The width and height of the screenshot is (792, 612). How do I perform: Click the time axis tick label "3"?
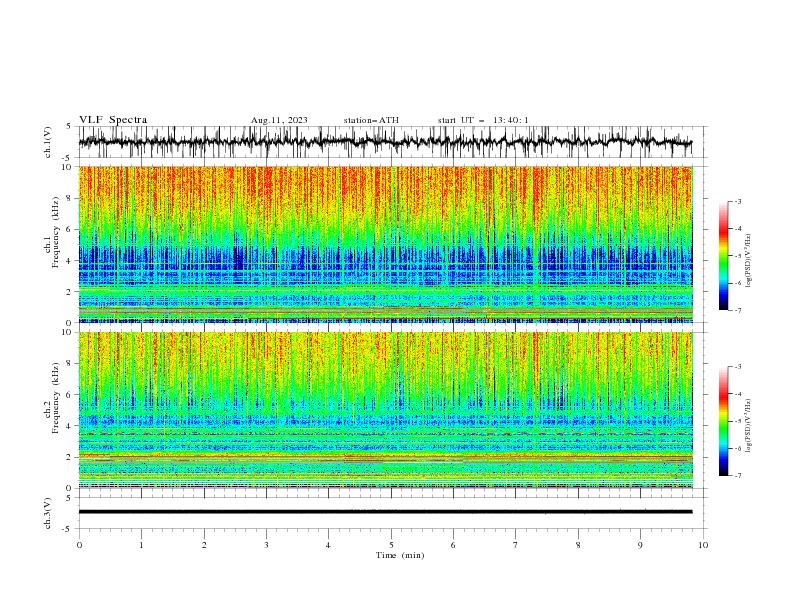(266, 545)
